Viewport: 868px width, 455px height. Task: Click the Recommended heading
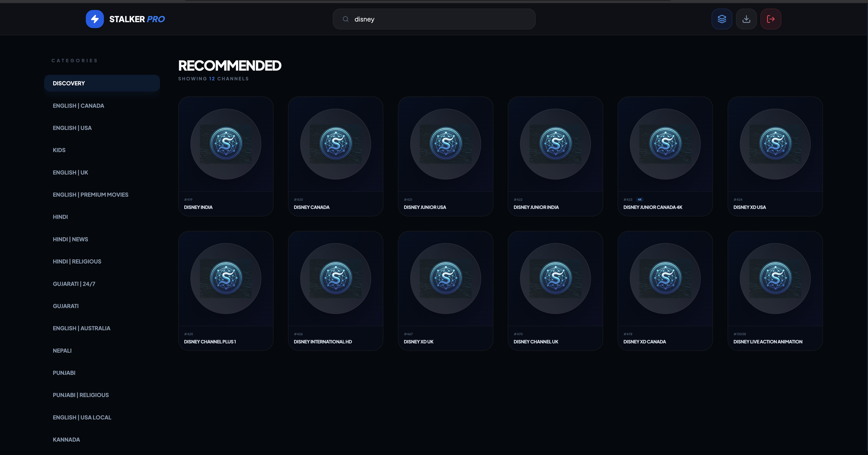tap(230, 66)
